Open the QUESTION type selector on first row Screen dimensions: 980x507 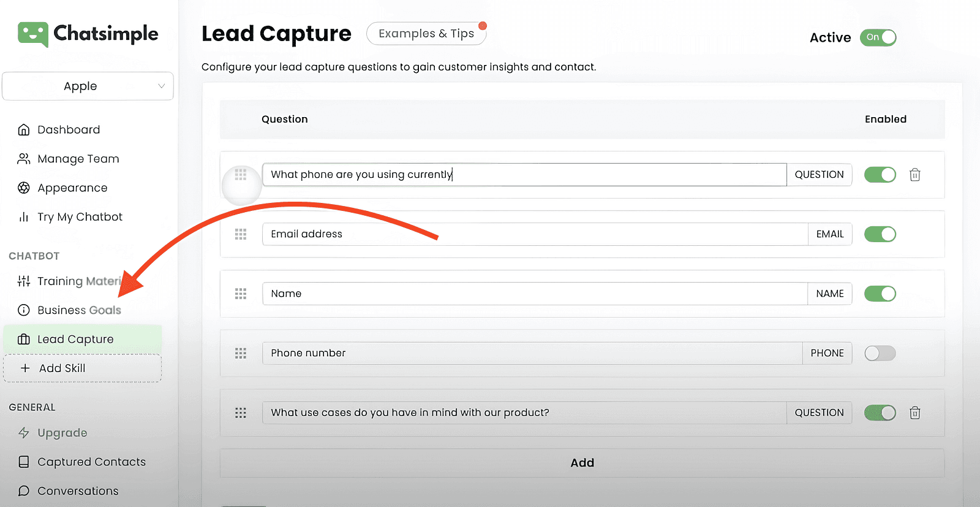(x=819, y=175)
